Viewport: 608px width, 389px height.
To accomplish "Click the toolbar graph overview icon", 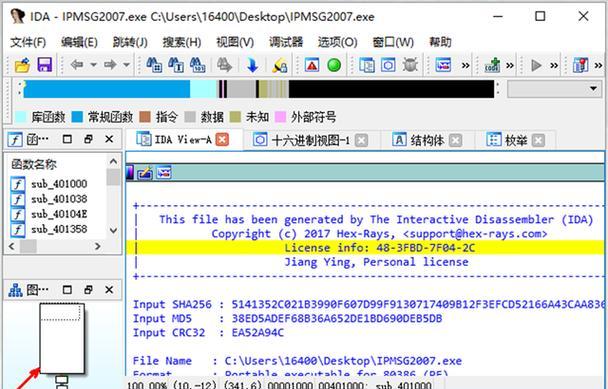I will 443,65.
